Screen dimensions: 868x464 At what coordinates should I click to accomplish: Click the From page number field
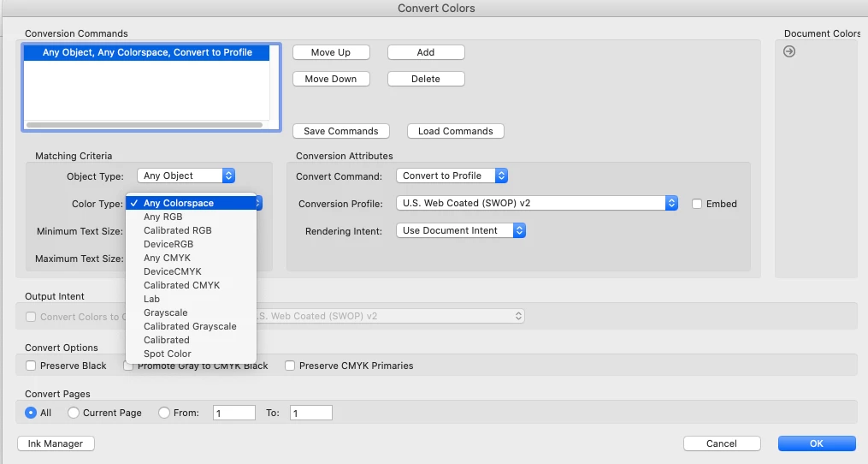click(234, 413)
